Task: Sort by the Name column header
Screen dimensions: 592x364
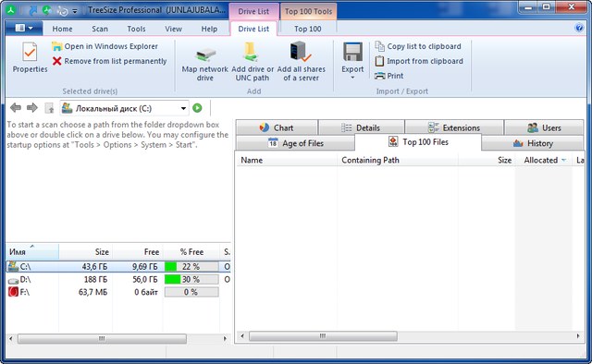Action: click(287, 160)
